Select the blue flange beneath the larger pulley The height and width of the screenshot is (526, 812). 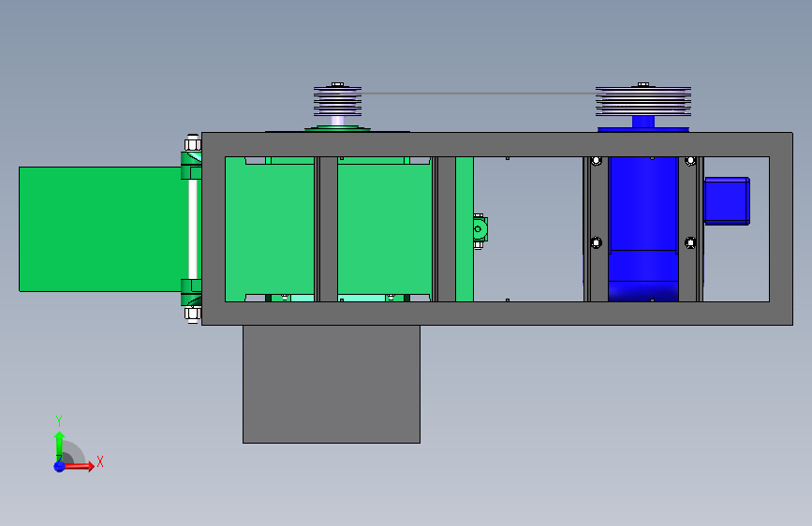point(643,129)
